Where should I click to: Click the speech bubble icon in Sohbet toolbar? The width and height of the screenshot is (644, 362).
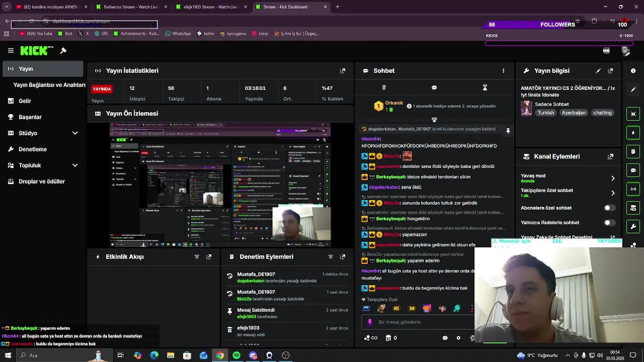click(x=434, y=87)
